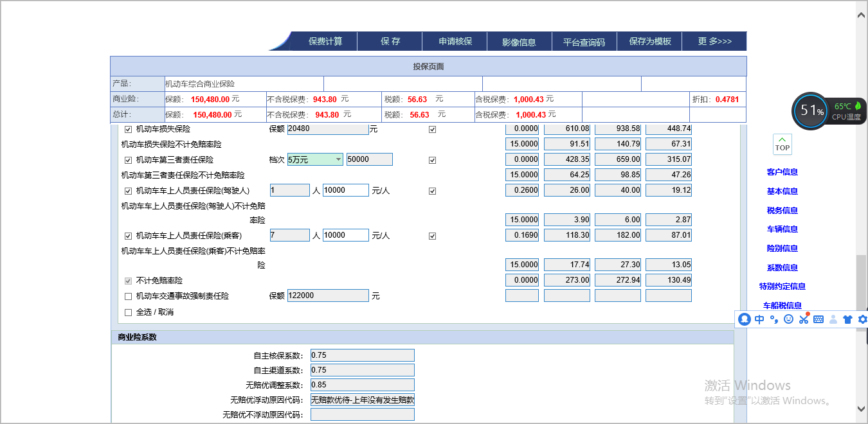868x424 pixels.
Task: Open the Sogou input method logo menu
Action: pyautogui.click(x=745, y=319)
